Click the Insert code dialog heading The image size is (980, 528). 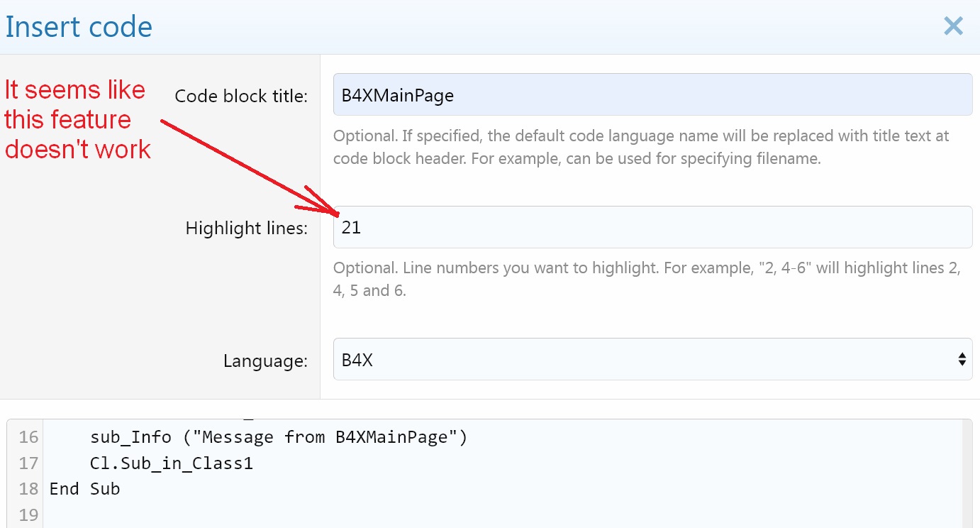tap(79, 27)
